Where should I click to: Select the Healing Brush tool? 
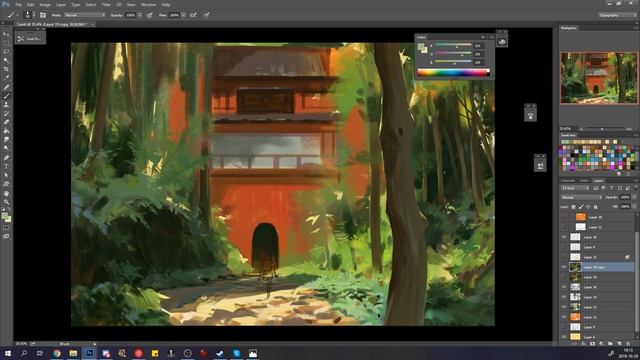(6, 87)
